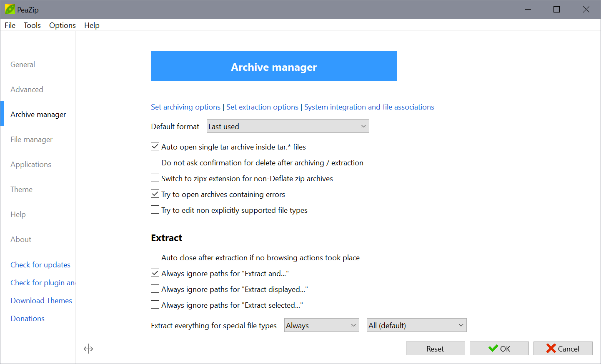
Task: Open System integration and file associations link
Action: [x=369, y=107]
